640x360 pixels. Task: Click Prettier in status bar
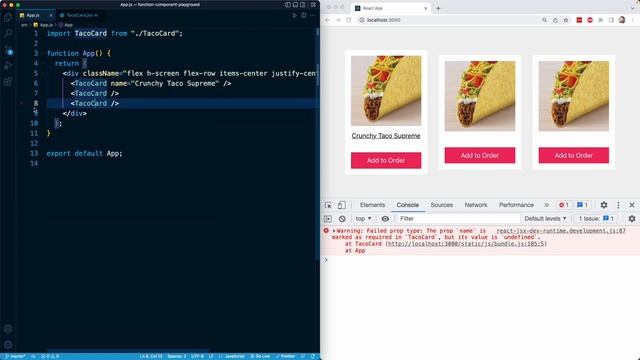(285, 356)
